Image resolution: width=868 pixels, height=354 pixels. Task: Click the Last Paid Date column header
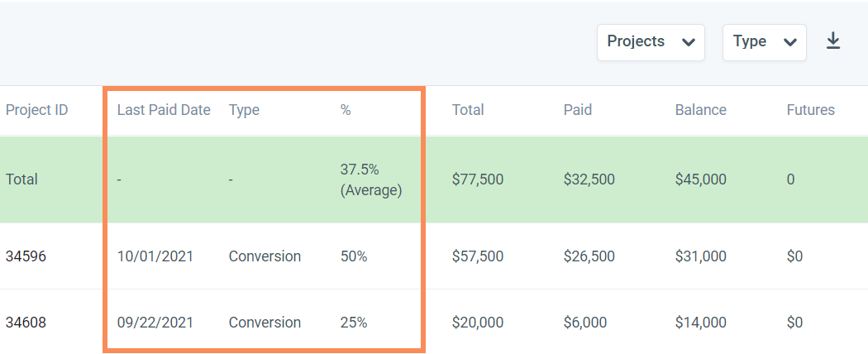point(164,110)
